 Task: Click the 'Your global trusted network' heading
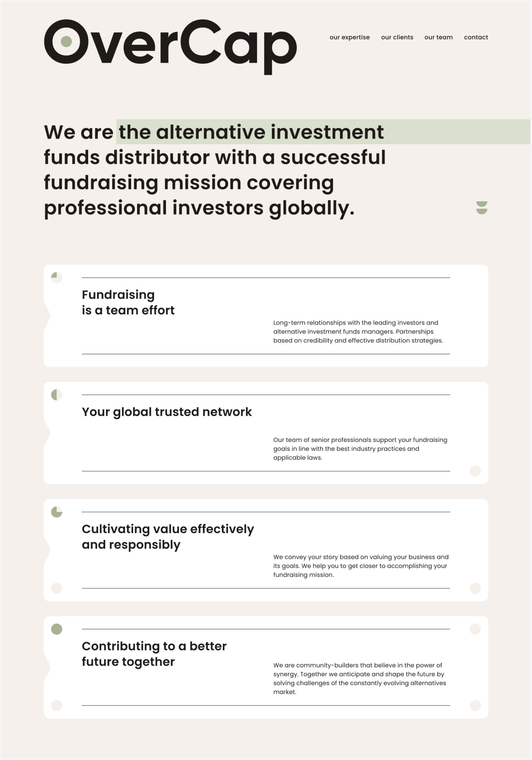[x=167, y=412]
